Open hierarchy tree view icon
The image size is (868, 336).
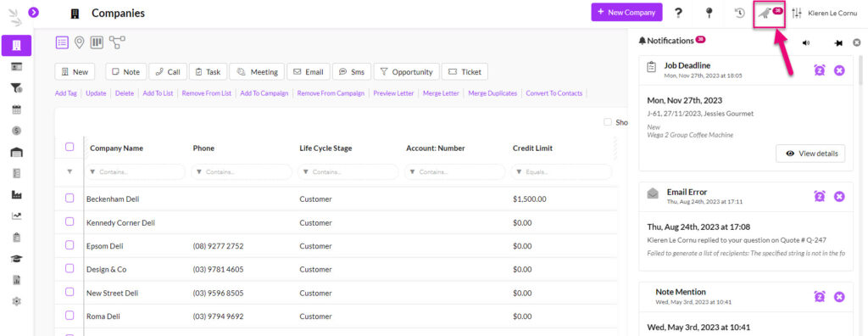pyautogui.click(x=117, y=42)
